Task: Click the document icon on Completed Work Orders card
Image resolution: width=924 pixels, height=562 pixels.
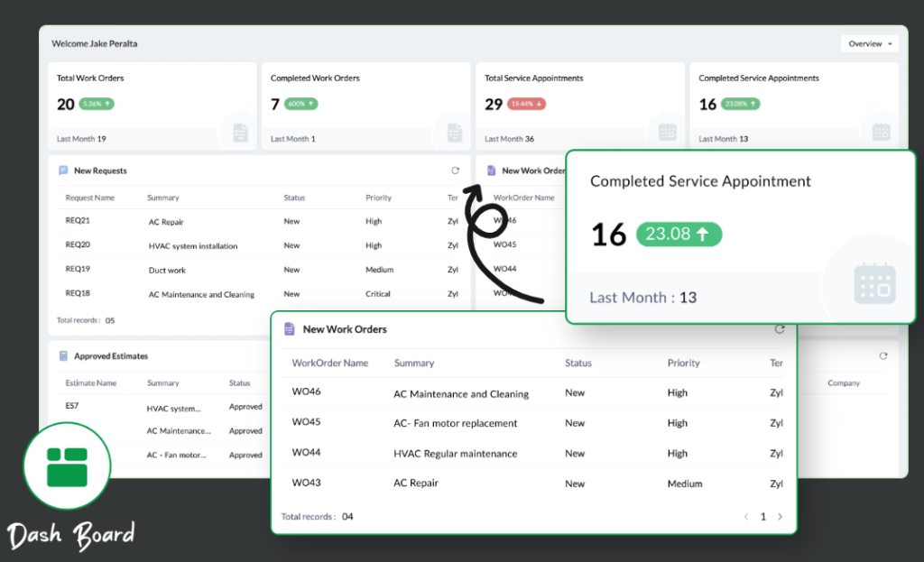Action: (x=453, y=132)
